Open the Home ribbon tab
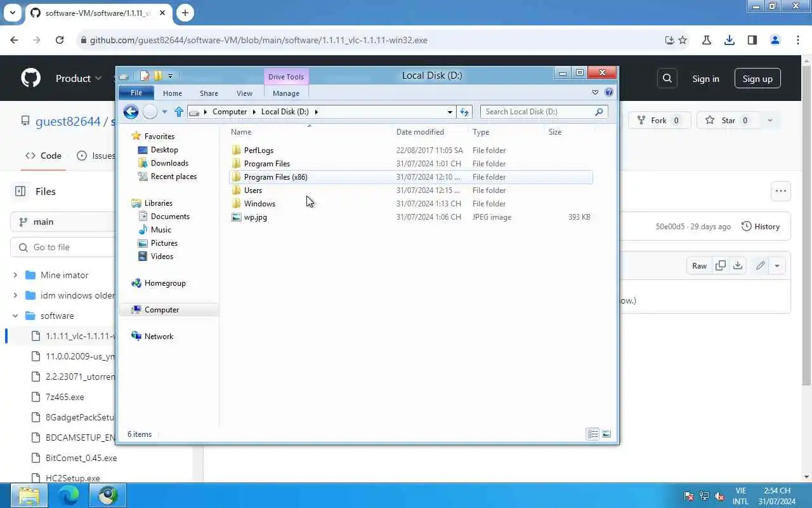The height and width of the screenshot is (508, 812). point(172,93)
